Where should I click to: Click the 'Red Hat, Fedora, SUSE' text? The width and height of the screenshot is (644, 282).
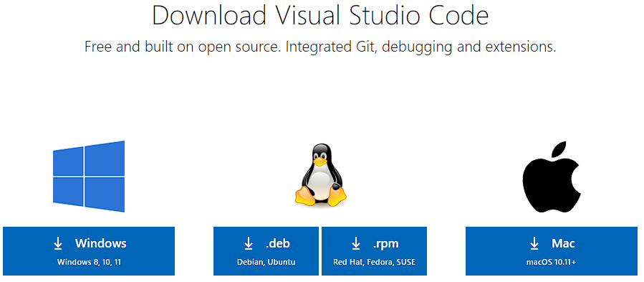tap(374, 262)
